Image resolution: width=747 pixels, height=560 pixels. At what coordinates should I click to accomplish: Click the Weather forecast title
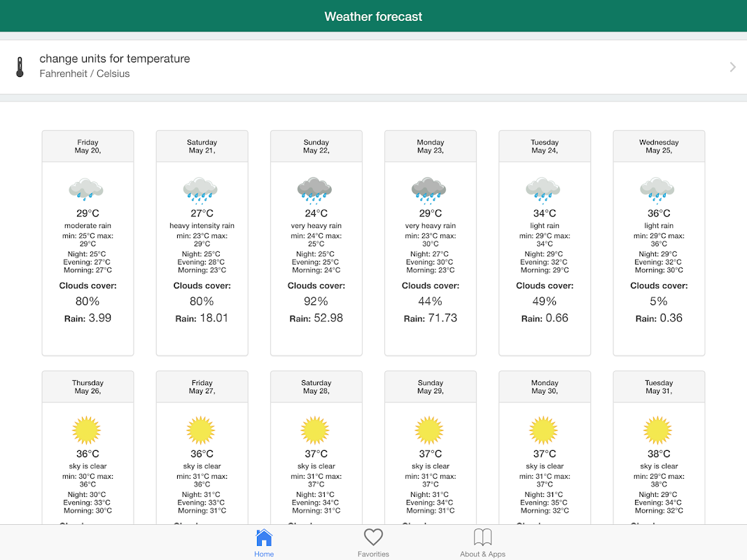pyautogui.click(x=373, y=17)
